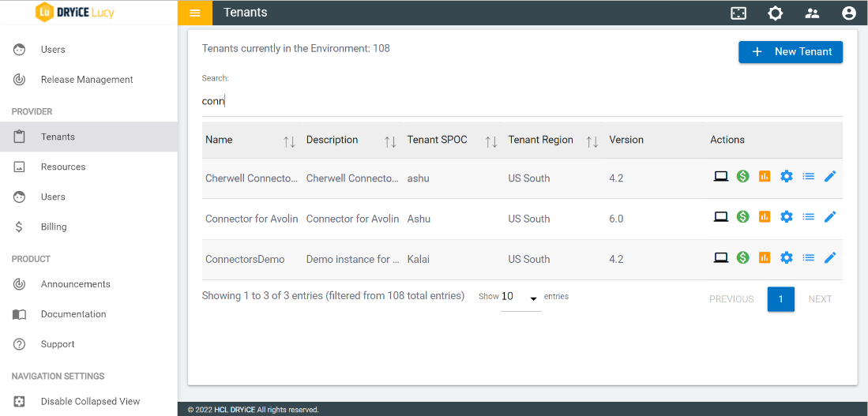
Task: Edit ConnectorsDemo tenant with pencil icon
Action: pos(829,257)
